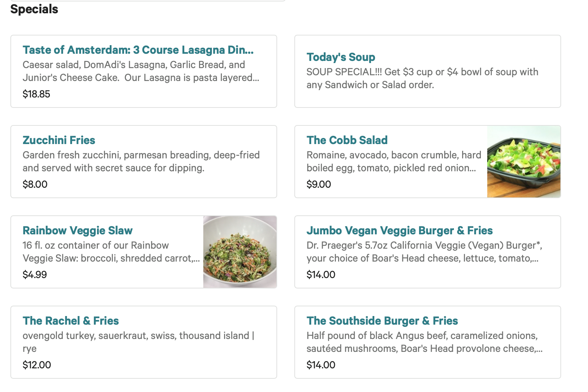The height and width of the screenshot is (392, 588).
Task: Click the Specials section heading
Action: [x=34, y=9]
